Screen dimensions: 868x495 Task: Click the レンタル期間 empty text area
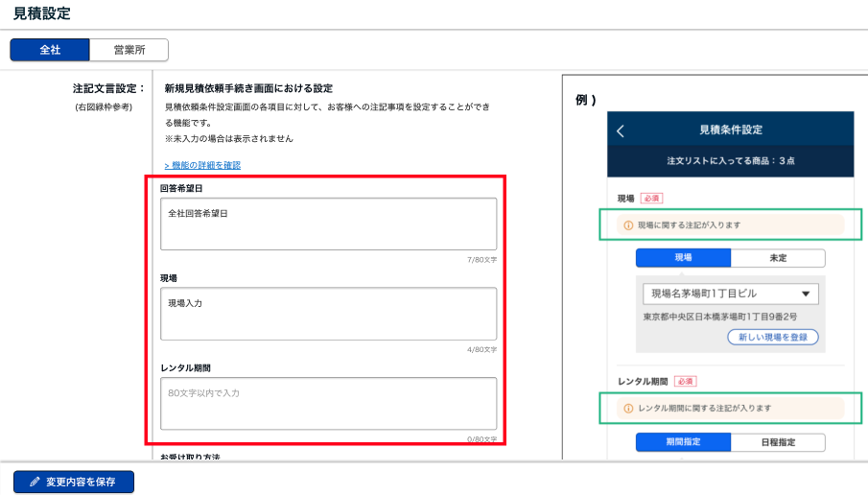pyautogui.click(x=328, y=403)
